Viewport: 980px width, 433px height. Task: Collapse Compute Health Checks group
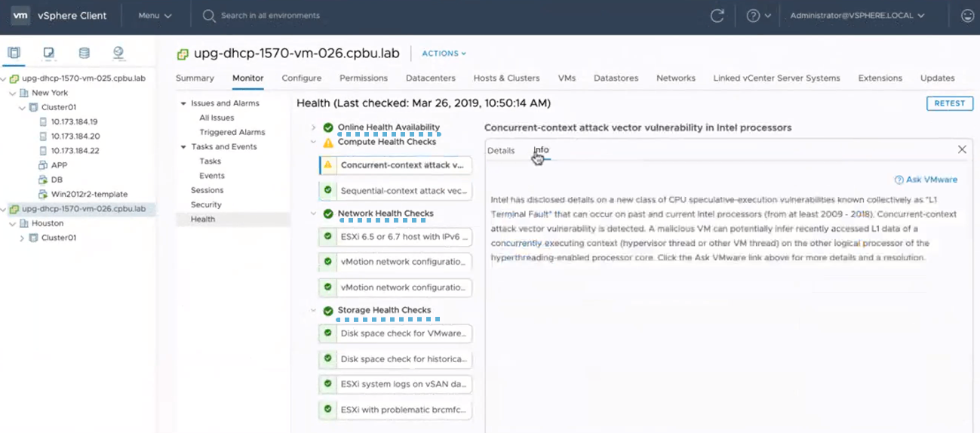tap(314, 142)
